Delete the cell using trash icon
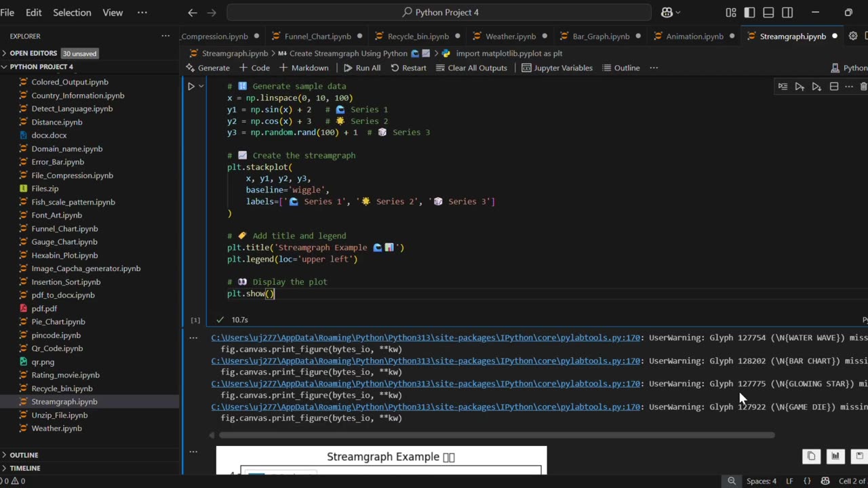This screenshot has height=488, width=868. 863,87
